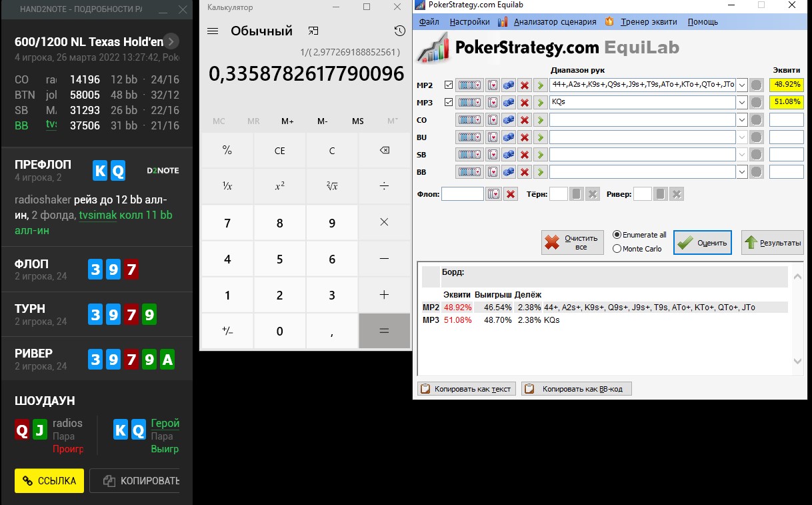Open the Calculator navigation hamburger menu
Image resolution: width=812 pixels, height=505 pixels.
(x=213, y=31)
